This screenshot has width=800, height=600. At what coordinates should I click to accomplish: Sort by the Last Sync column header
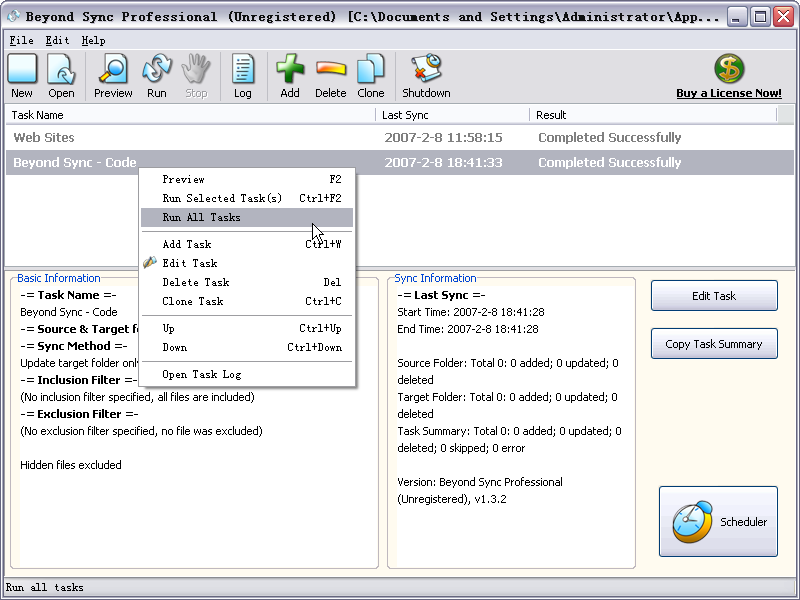453,115
